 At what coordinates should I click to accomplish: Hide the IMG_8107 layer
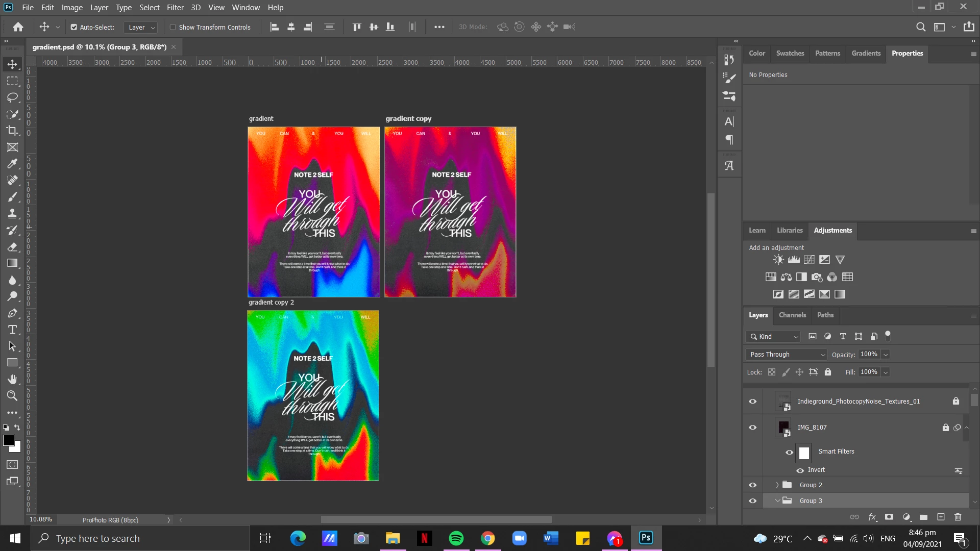(x=752, y=428)
